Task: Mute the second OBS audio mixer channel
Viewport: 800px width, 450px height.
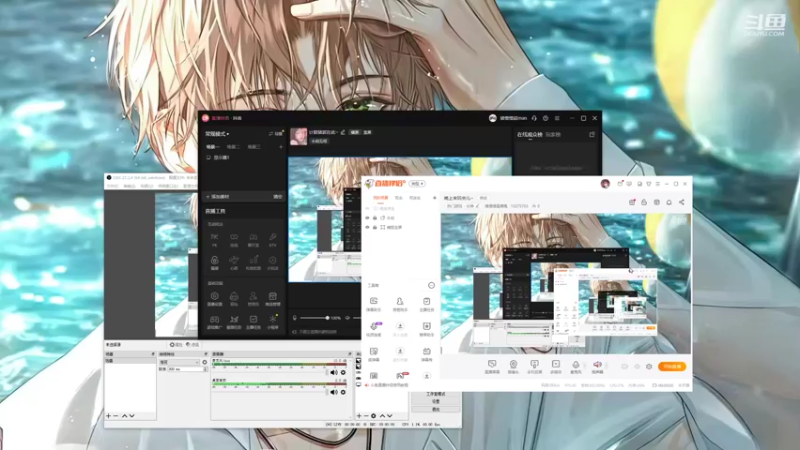Action: [334, 392]
